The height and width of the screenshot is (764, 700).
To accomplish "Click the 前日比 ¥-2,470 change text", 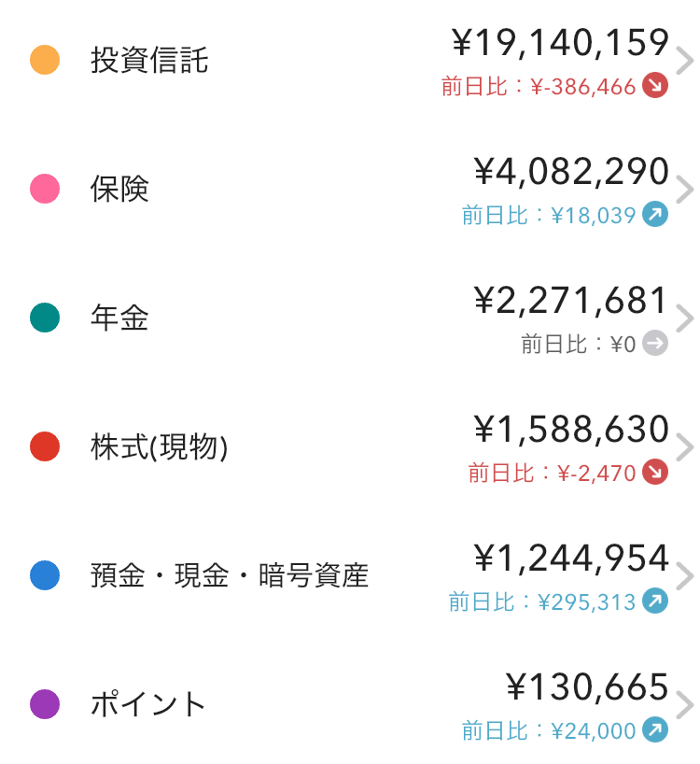I will (552, 474).
